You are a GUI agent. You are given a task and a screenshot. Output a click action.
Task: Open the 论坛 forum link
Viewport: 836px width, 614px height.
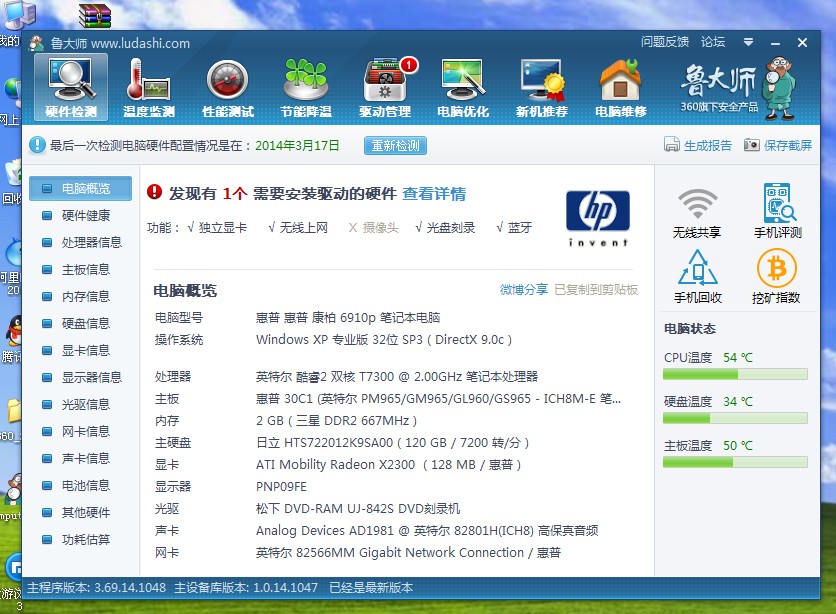point(713,42)
